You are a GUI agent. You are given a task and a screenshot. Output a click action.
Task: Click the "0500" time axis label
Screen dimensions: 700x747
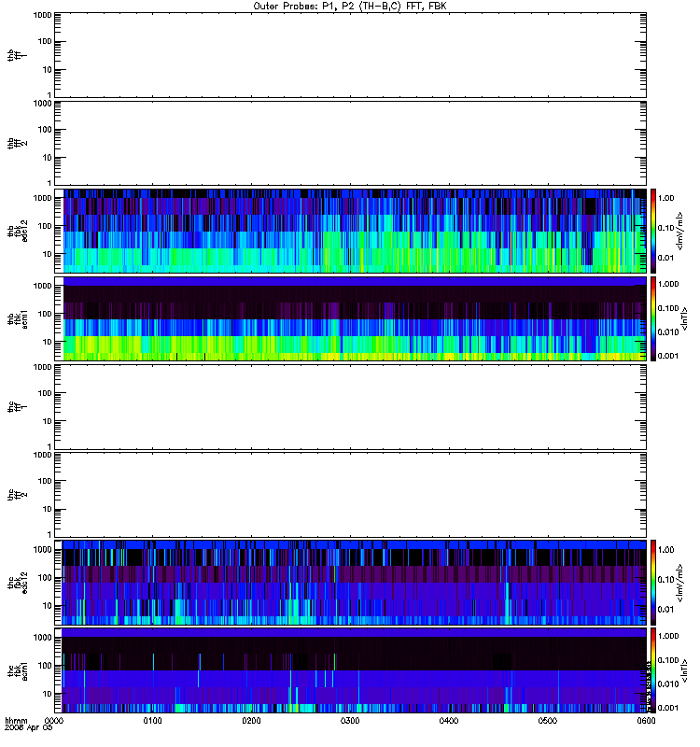547,721
